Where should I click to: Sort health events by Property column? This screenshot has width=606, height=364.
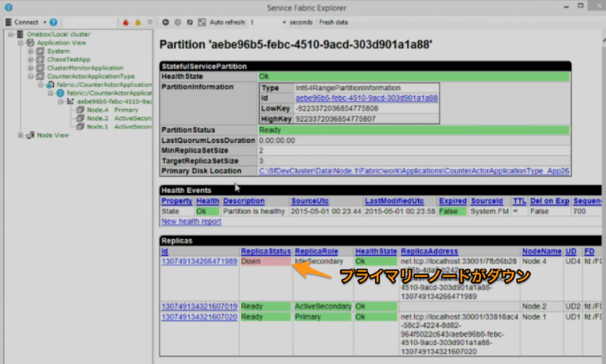[x=176, y=201]
